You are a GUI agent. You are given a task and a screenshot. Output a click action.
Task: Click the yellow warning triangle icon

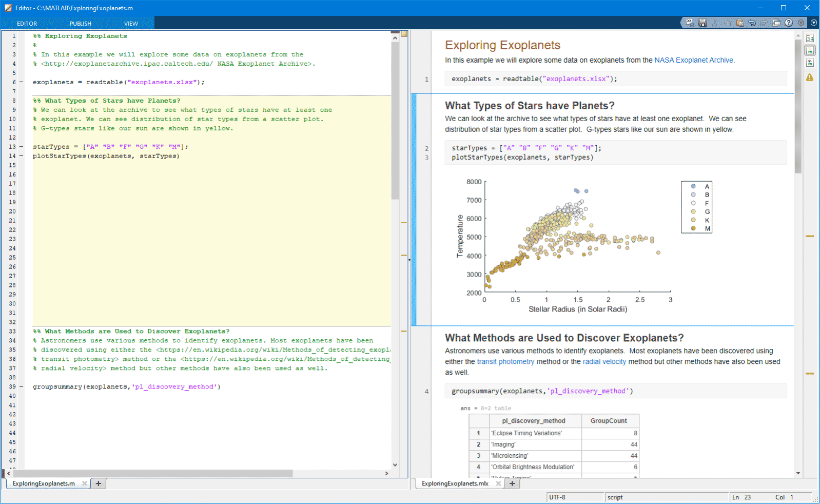click(x=810, y=77)
